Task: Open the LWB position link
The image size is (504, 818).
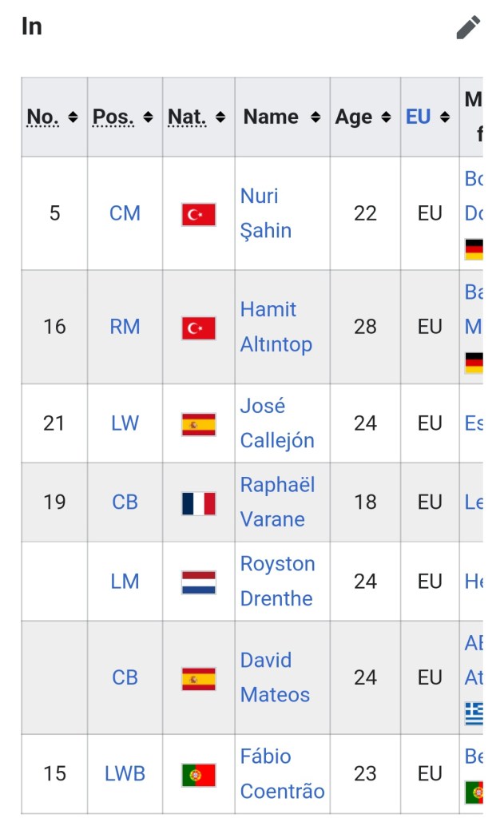Action: [x=124, y=774]
